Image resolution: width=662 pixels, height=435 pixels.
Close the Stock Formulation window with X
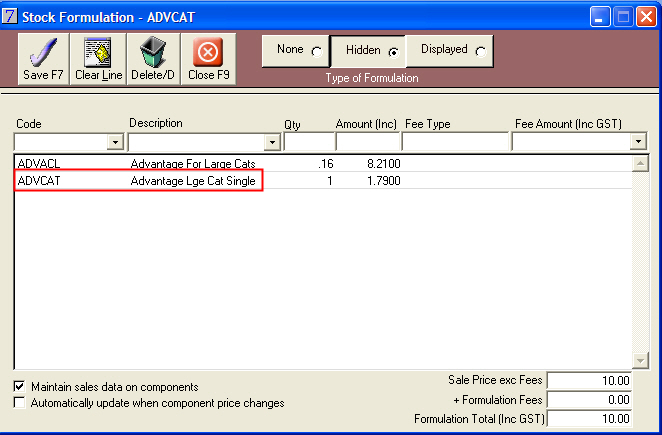point(646,17)
